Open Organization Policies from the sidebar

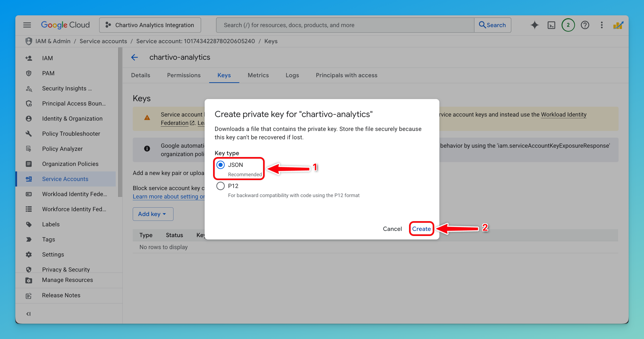coord(70,164)
